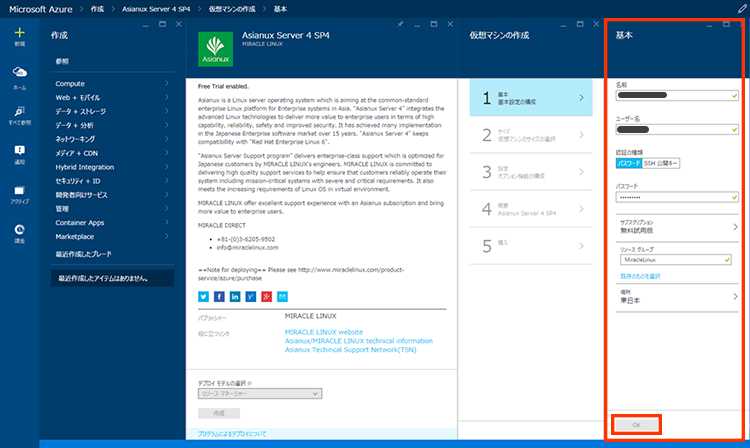The image size is (750, 448).
Task: Open the 通知 notifications icon
Action: [19, 152]
